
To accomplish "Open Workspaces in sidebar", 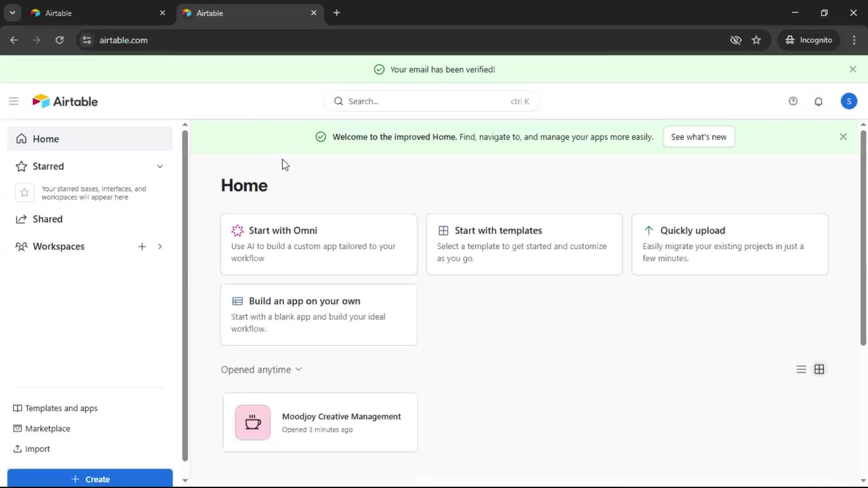I will point(59,246).
